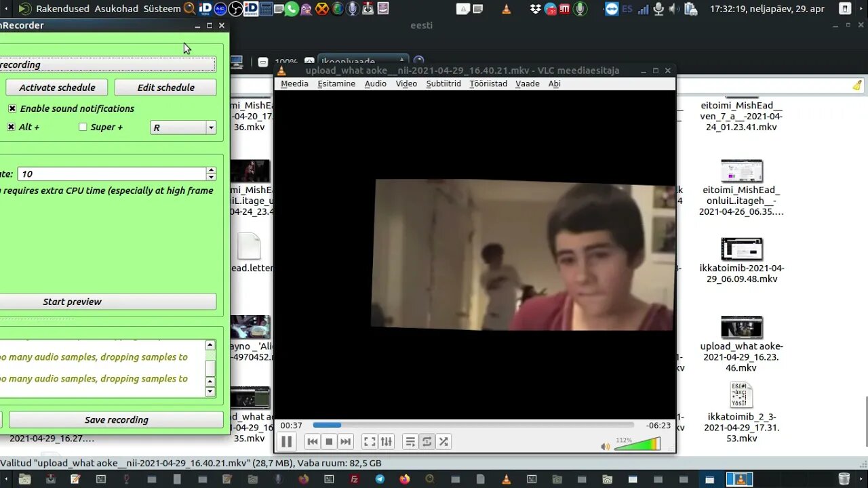The image size is (868, 488).
Task: Launch OBS Studio from the panel
Action: point(235,9)
